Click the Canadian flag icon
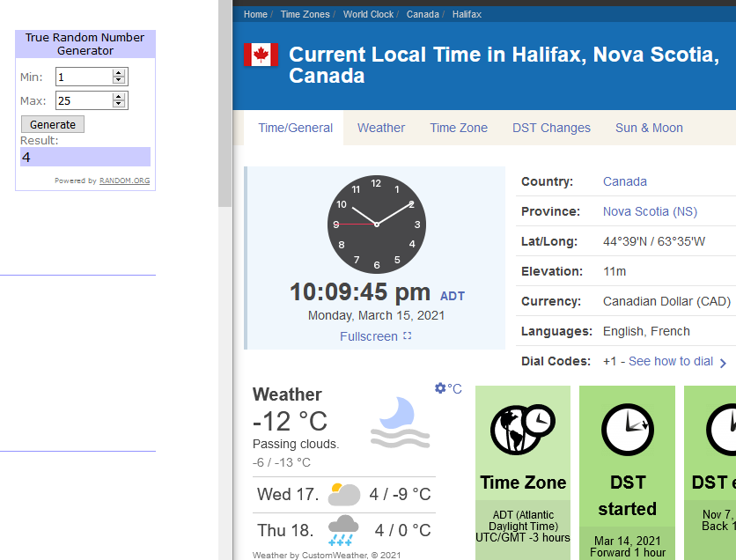This screenshot has width=736, height=560. (261, 55)
